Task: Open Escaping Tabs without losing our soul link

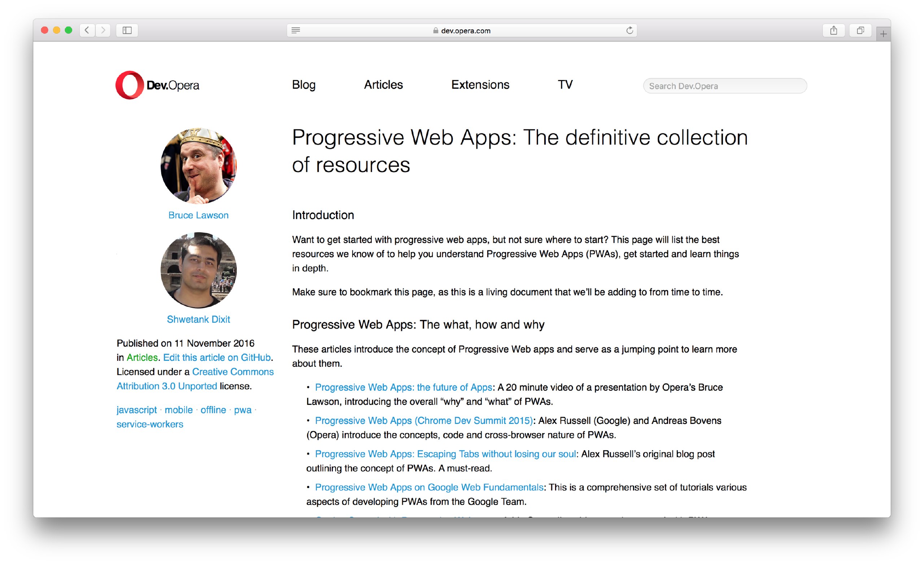Action: point(445,454)
